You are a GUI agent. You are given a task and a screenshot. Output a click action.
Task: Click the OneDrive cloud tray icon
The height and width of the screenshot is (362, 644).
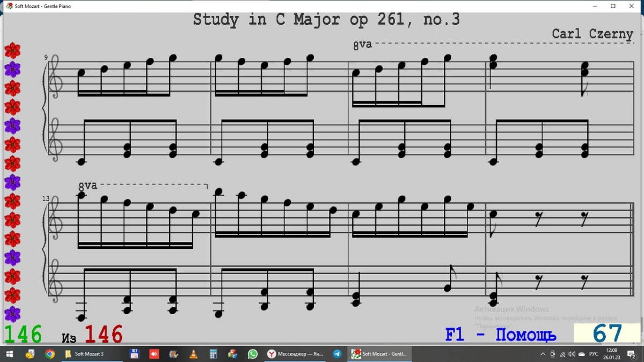[x=582, y=354]
